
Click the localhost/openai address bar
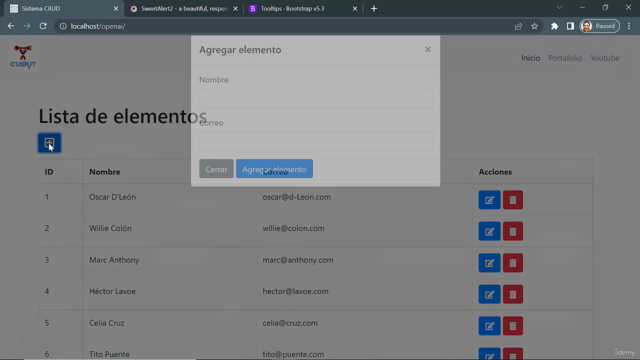click(286, 26)
